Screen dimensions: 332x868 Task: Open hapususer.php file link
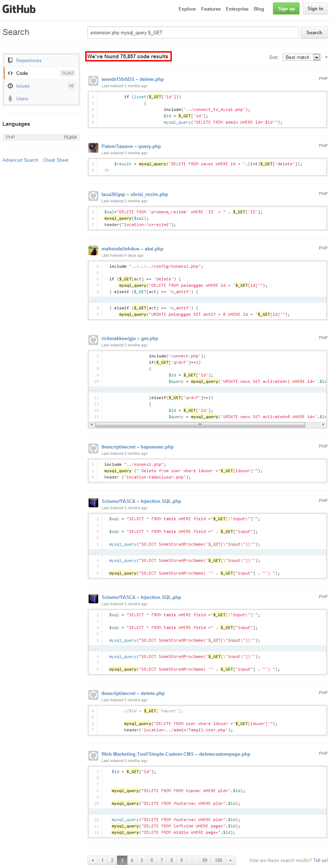click(157, 447)
